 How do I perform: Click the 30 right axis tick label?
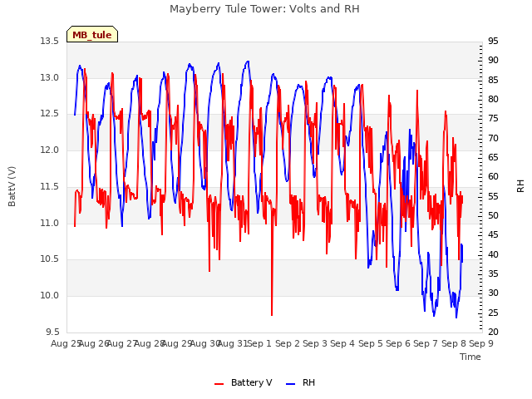tap(493, 293)
